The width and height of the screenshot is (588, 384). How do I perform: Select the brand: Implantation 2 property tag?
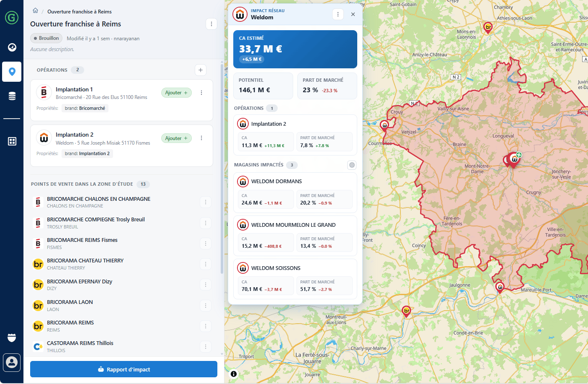tap(87, 153)
